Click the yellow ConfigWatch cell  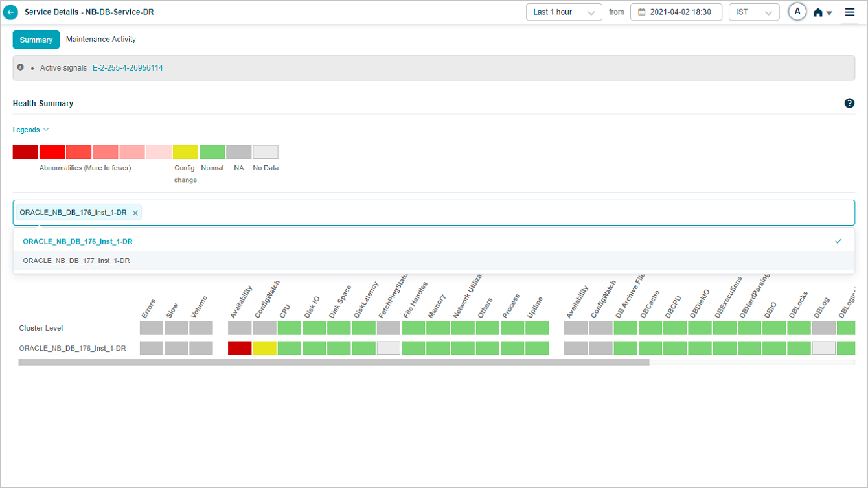click(265, 349)
